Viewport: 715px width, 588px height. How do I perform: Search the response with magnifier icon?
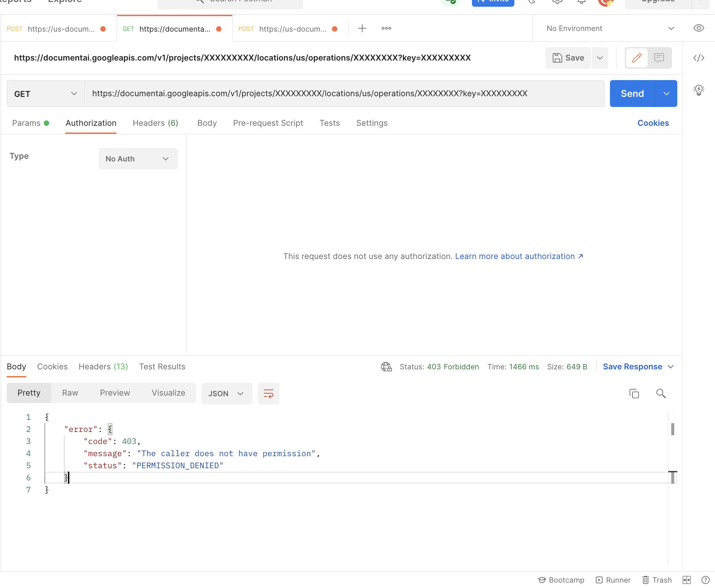pyautogui.click(x=660, y=393)
